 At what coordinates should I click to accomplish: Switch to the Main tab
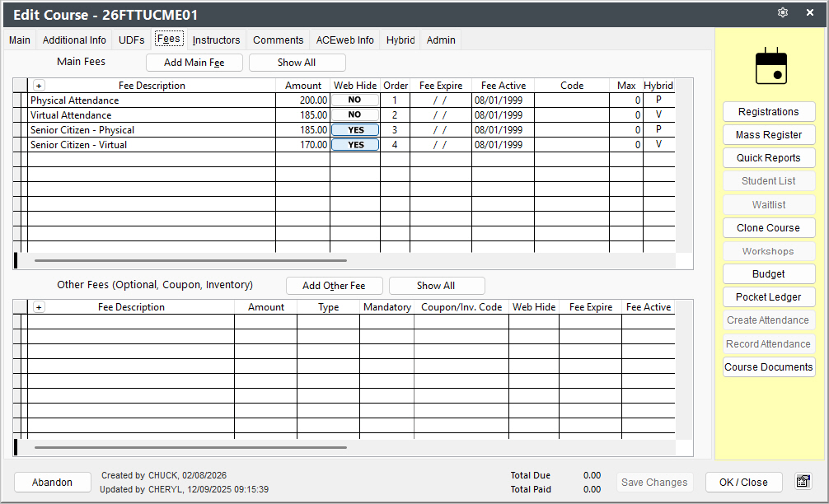[20, 40]
